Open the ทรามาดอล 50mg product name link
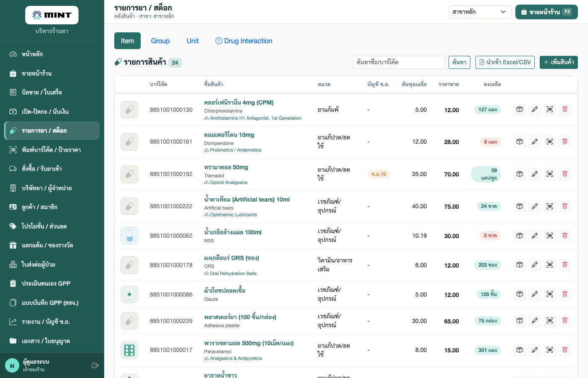 click(x=226, y=167)
